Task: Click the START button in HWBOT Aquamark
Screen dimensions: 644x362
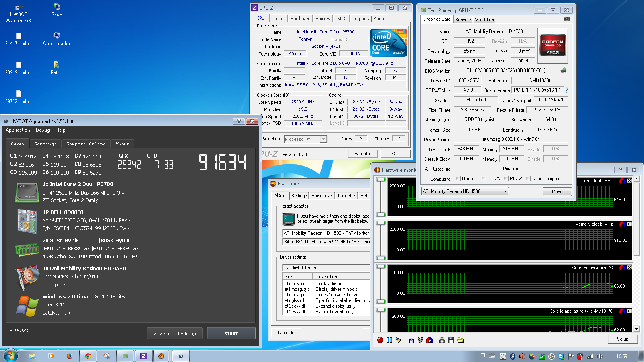Action: (231, 333)
